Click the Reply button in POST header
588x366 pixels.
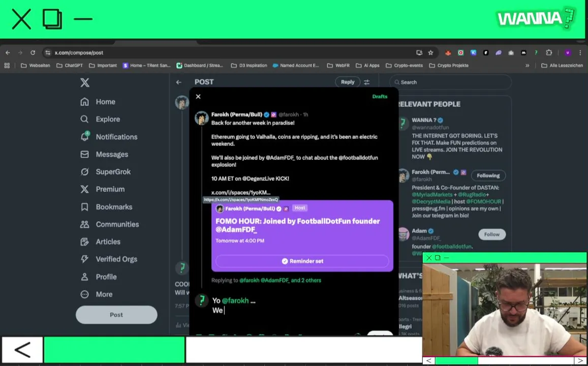[348, 82]
